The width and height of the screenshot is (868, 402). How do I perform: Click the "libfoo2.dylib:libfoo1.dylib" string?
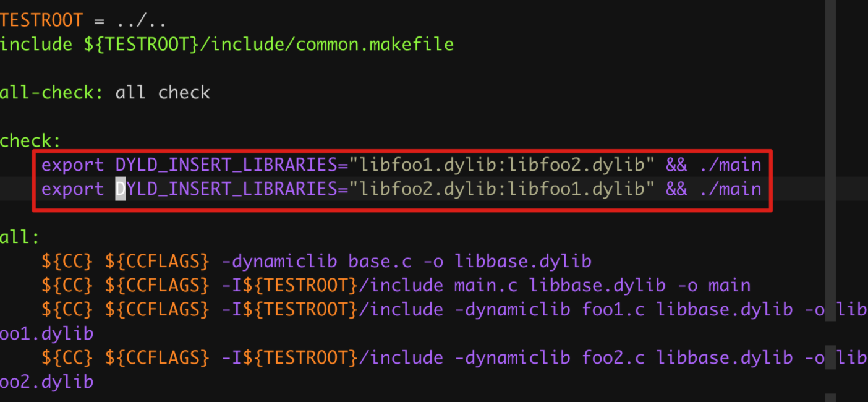503,189
